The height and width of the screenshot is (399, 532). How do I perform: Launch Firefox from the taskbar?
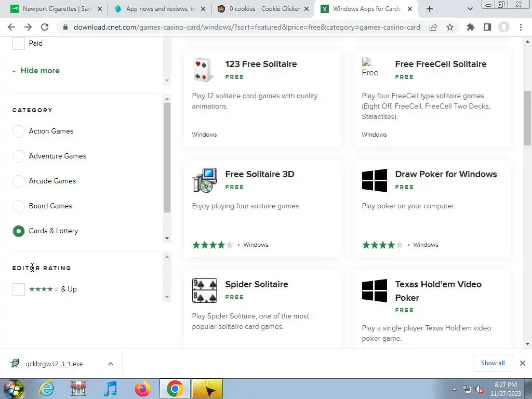click(142, 389)
